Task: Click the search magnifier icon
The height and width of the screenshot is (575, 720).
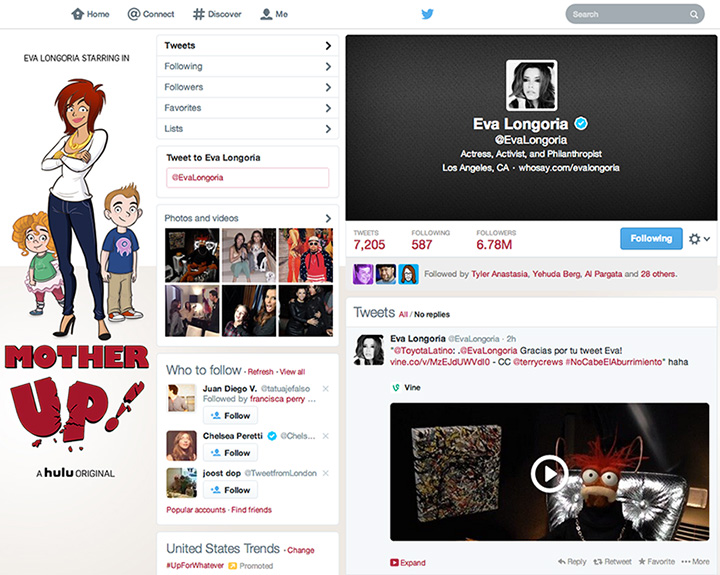Action: 694,15
